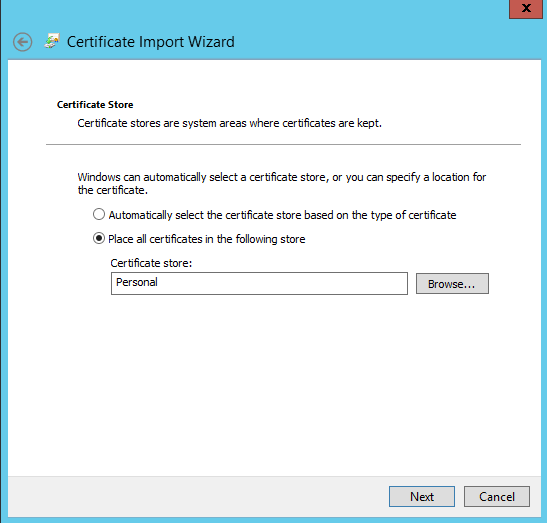Click the word 'Personal' inside the store box
This screenshot has width=547, height=523.
(137, 282)
